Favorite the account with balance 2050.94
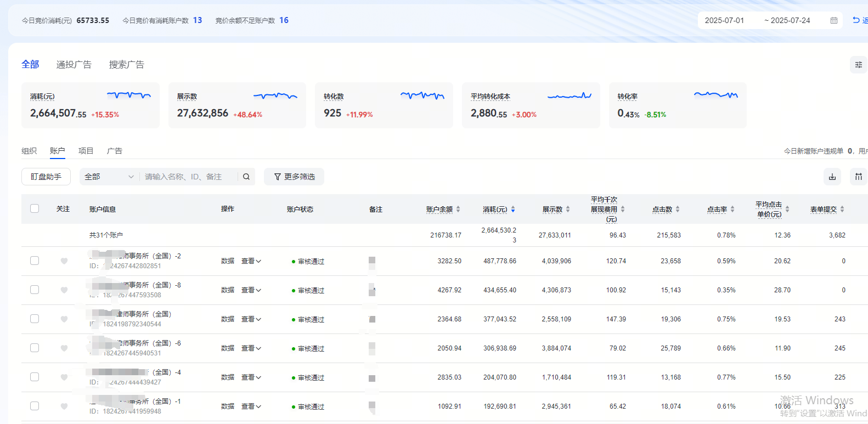868x424 pixels. 64,348
